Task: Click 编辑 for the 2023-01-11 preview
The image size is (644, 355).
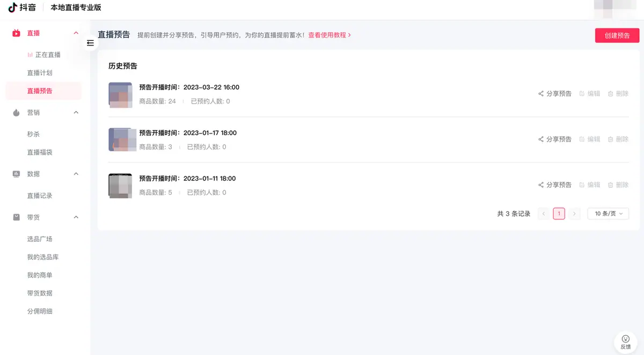Action: 590,184
